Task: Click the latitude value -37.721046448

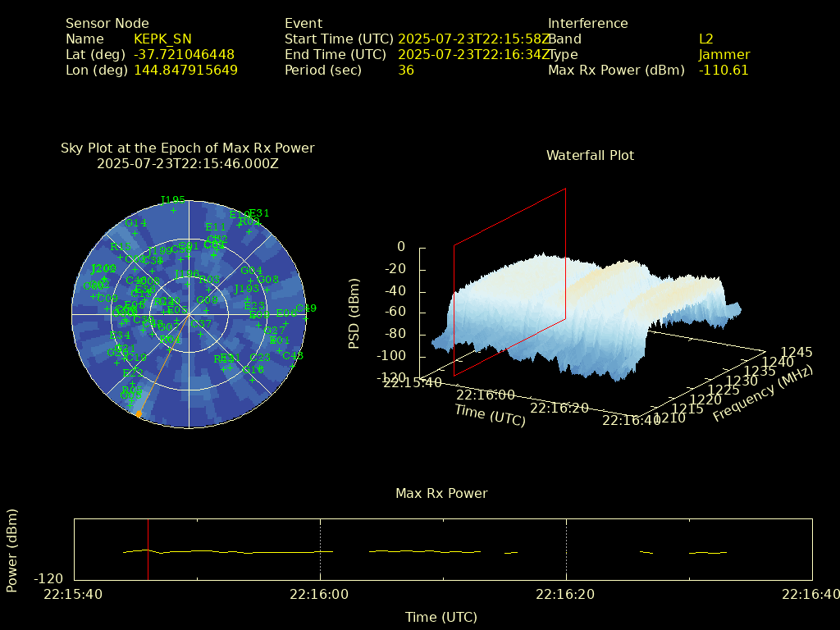Action: click(x=184, y=54)
